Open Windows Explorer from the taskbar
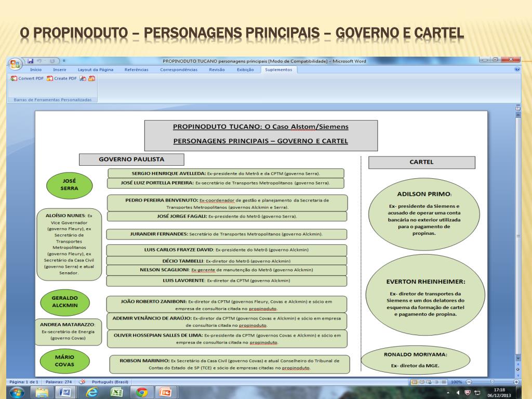The image size is (532, 399). coord(42,393)
